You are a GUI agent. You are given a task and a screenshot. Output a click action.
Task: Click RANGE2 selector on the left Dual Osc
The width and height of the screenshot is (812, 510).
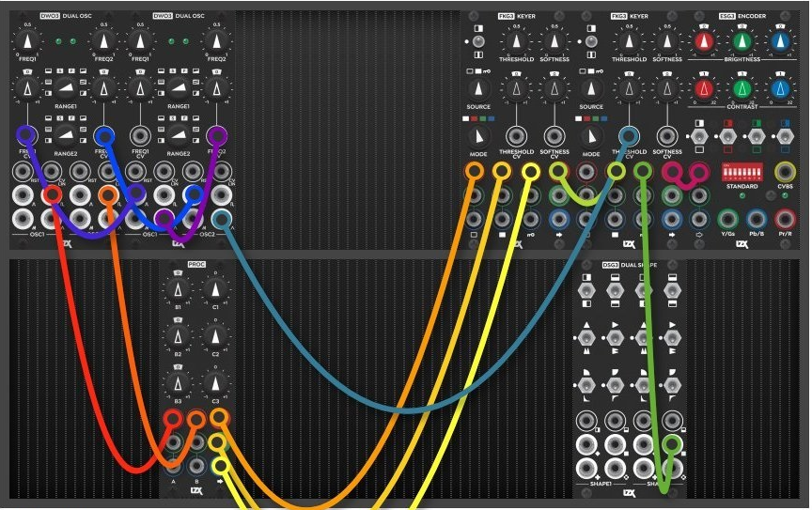[66, 135]
